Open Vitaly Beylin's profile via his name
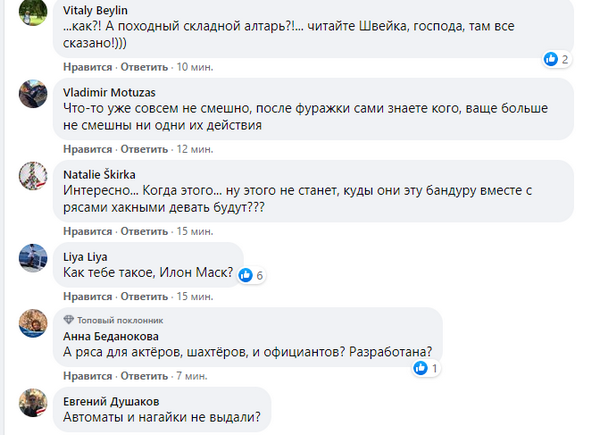 96,6
